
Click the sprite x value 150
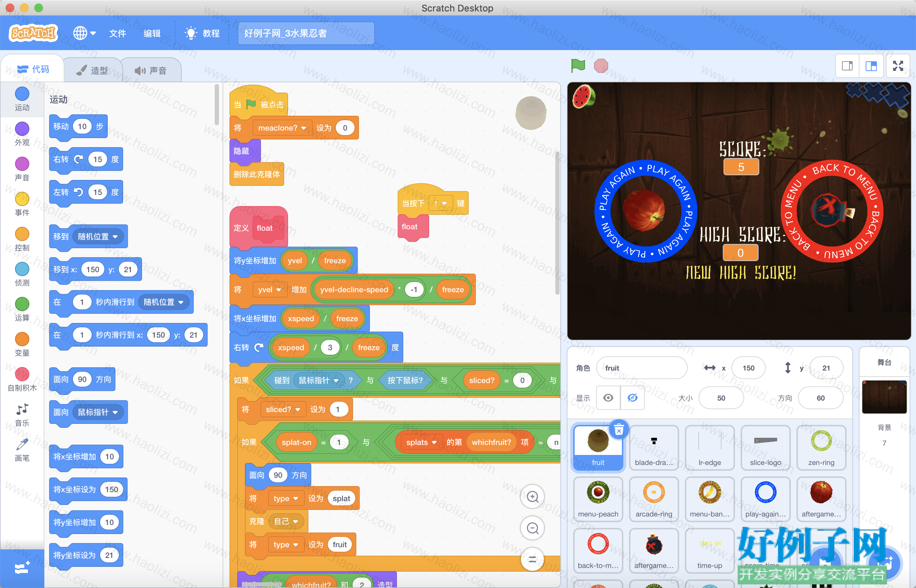pyautogui.click(x=748, y=368)
